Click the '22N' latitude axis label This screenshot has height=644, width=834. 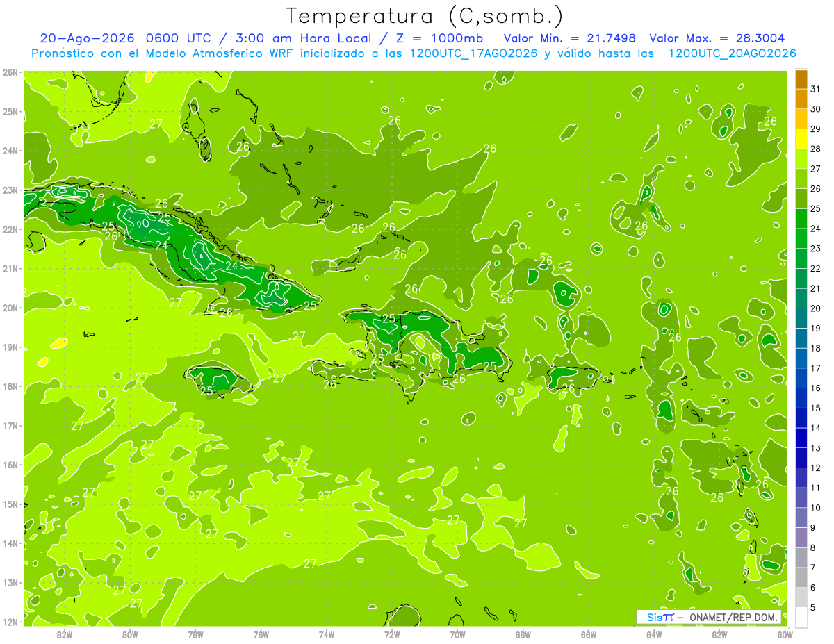[10, 229]
